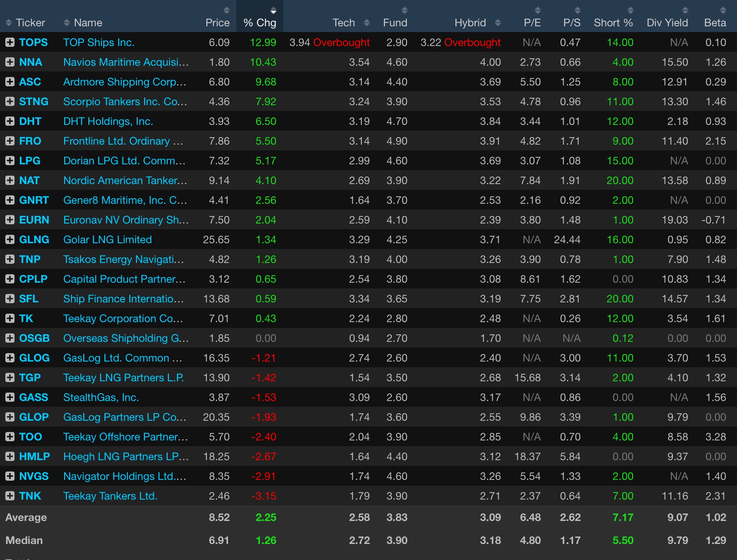Open Teekay Tankers Ltd. link
Viewport: 737px width, 560px height.
[111, 496]
